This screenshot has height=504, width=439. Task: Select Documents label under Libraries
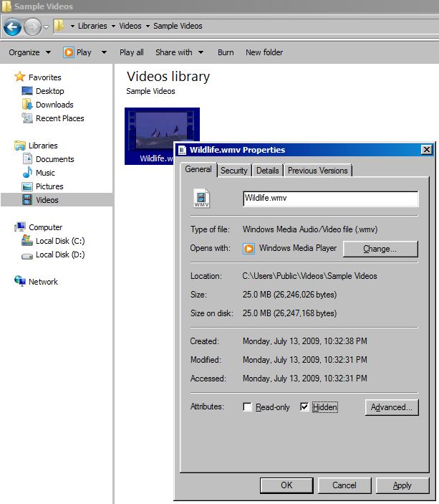pos(55,159)
